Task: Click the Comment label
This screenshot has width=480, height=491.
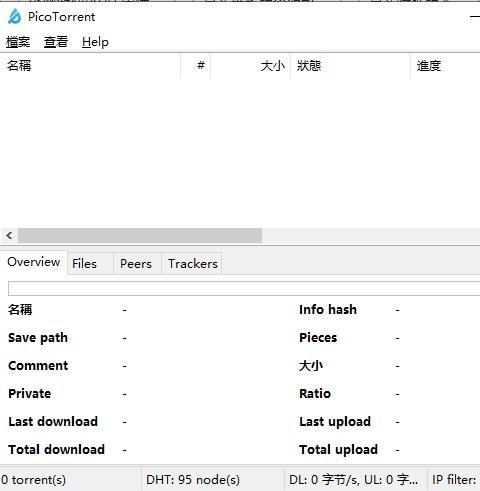Action: [x=38, y=366]
